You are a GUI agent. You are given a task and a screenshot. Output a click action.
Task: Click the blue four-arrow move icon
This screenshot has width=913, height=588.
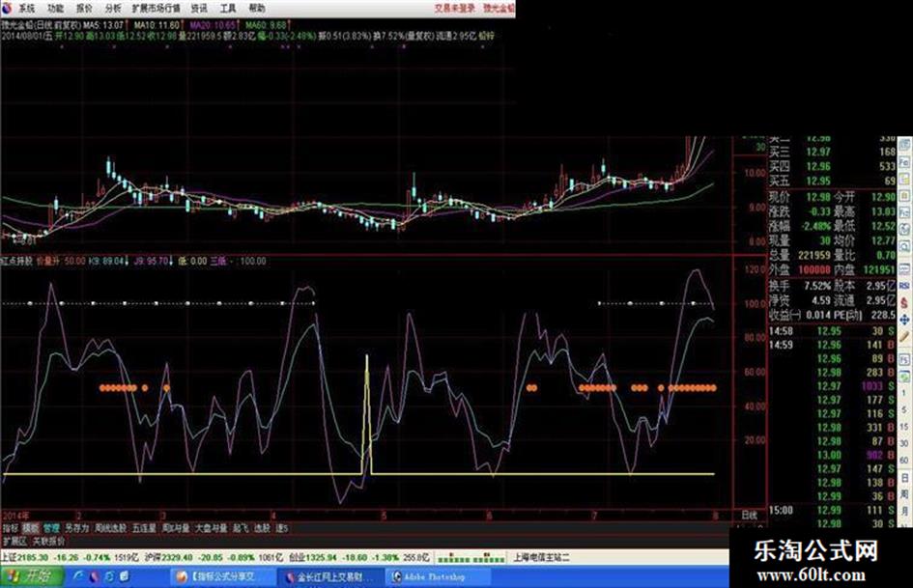pos(904,320)
